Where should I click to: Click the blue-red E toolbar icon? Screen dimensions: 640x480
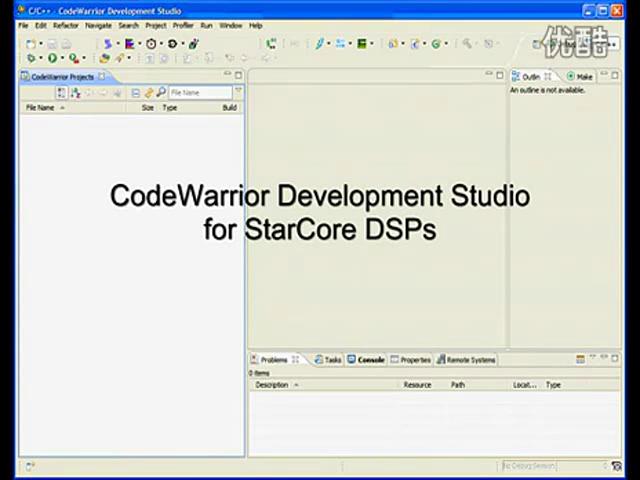pos(129,44)
